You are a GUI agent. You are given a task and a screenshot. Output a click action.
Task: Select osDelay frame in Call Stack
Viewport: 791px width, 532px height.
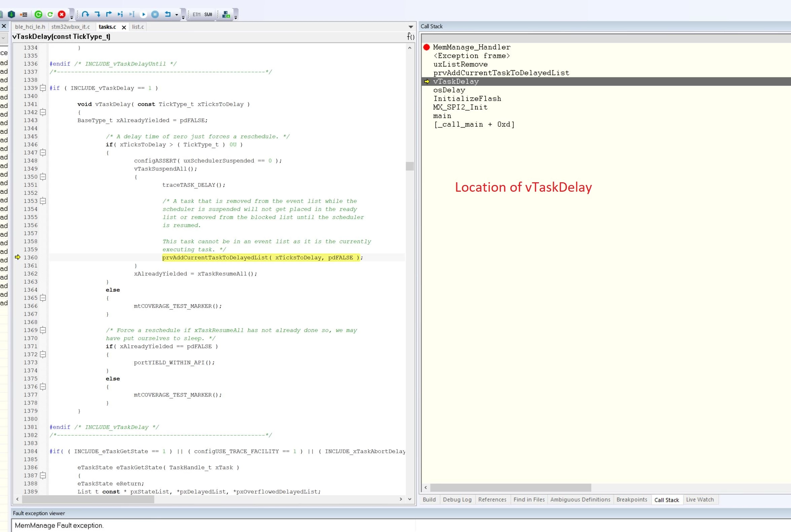449,90
